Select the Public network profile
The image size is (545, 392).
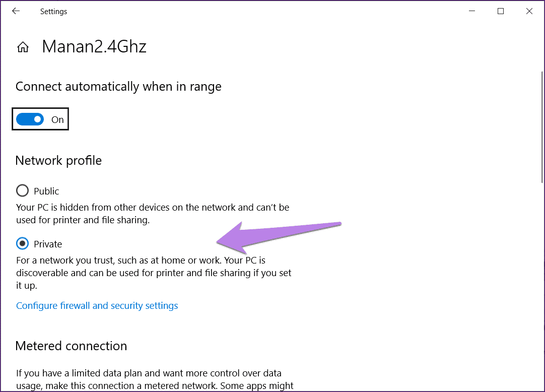22,190
